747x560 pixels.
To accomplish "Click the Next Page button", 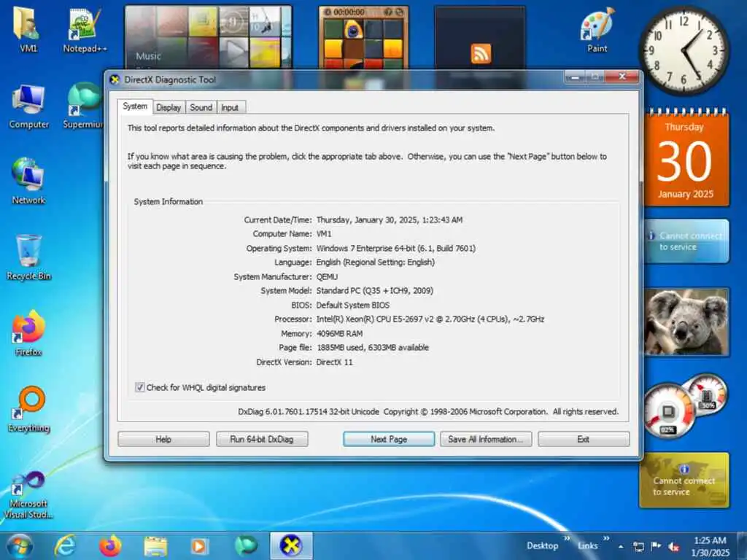I will click(389, 439).
